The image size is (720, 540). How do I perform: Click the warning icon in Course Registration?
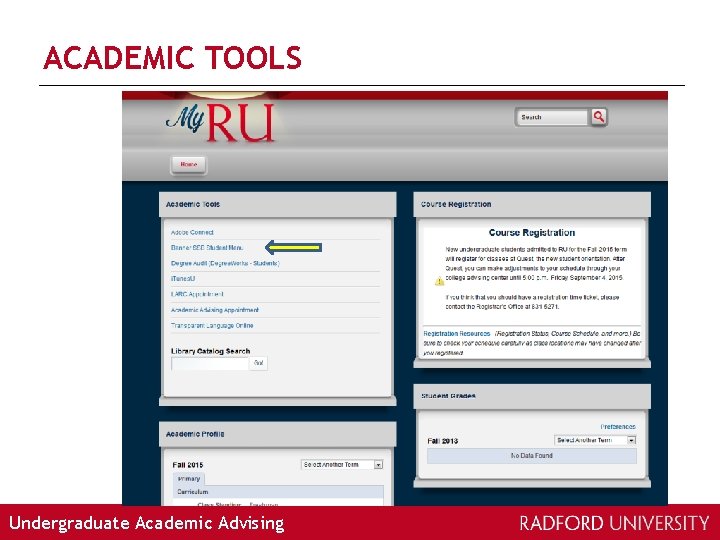pos(439,281)
